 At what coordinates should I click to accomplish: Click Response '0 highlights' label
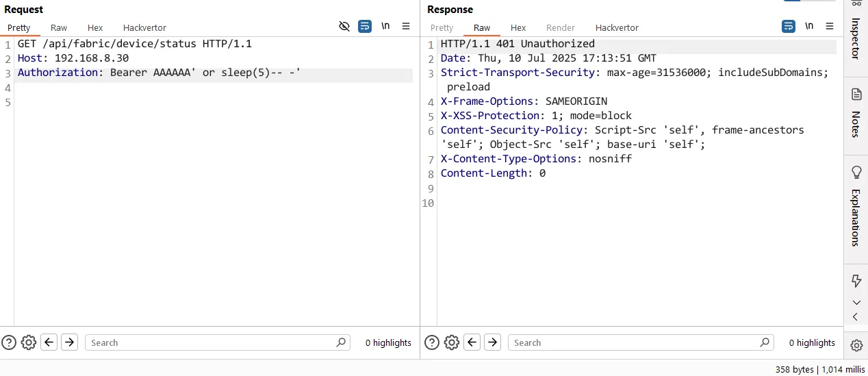[x=812, y=342]
